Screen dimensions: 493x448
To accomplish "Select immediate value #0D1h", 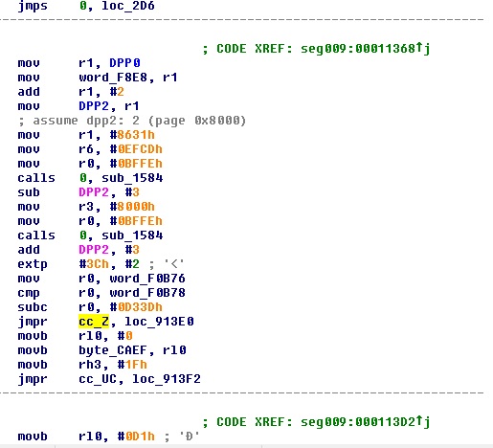I will coord(136,437).
